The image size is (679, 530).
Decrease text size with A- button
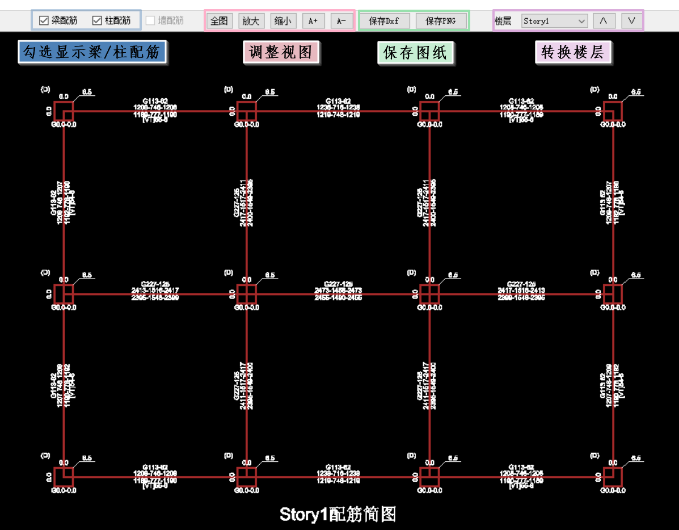tap(341, 20)
